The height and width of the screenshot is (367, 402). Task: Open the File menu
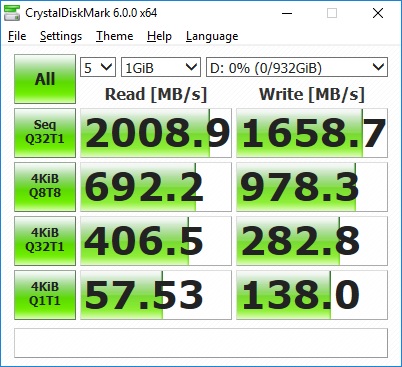click(x=17, y=36)
